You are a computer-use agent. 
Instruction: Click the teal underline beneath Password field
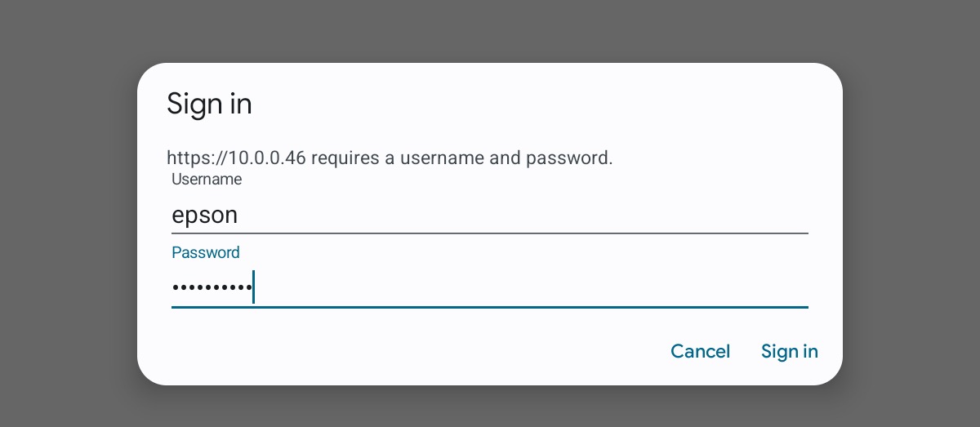tap(490, 307)
